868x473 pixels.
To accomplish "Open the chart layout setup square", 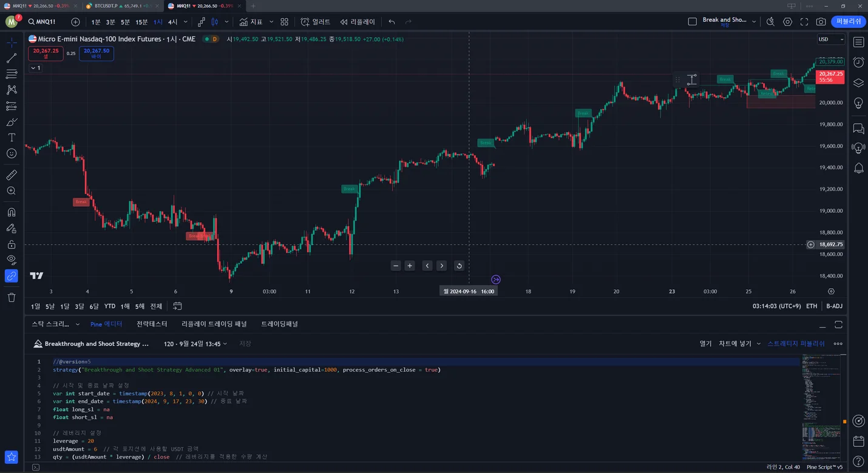I will coord(692,22).
